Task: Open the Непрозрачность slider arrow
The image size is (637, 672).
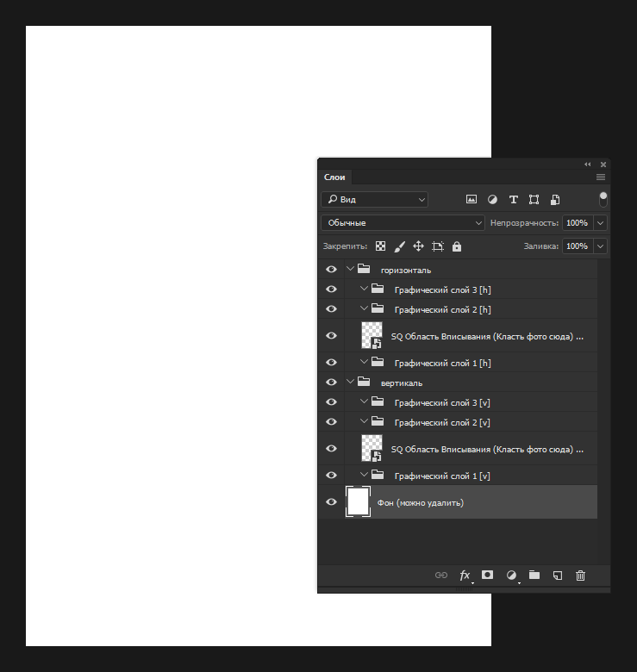Action: click(x=600, y=223)
